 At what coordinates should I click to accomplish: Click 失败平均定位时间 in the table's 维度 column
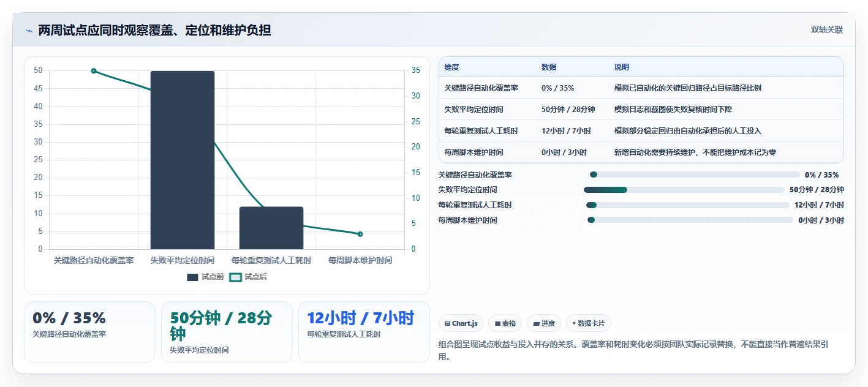coord(474,110)
